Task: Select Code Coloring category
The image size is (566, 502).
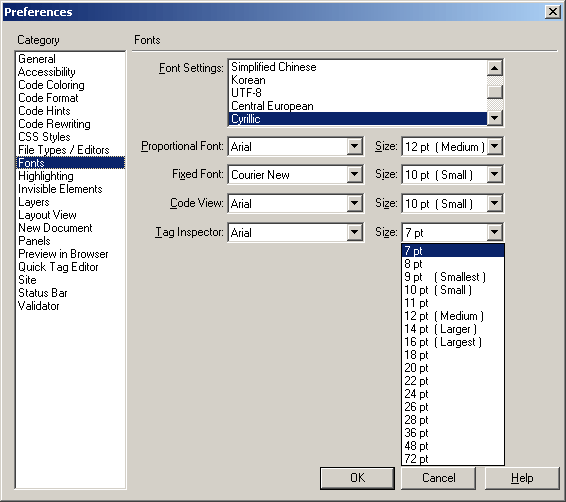Action: (51, 85)
